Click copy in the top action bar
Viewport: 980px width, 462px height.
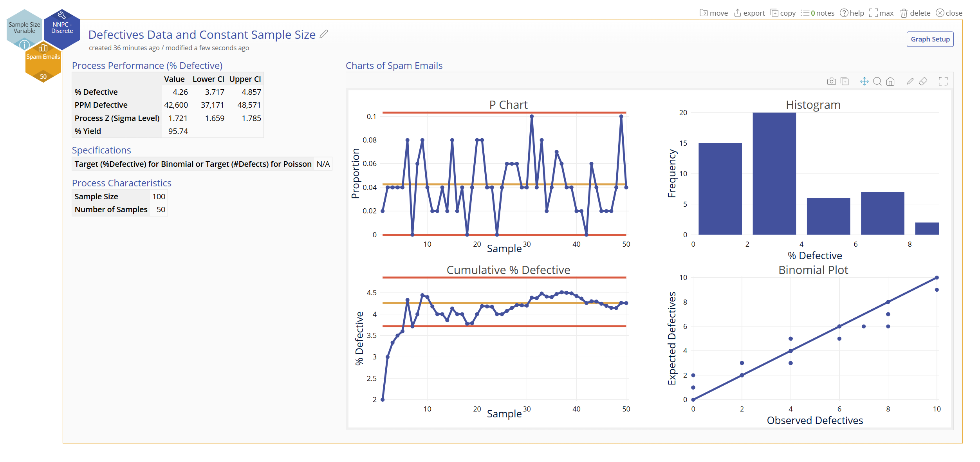(x=783, y=13)
